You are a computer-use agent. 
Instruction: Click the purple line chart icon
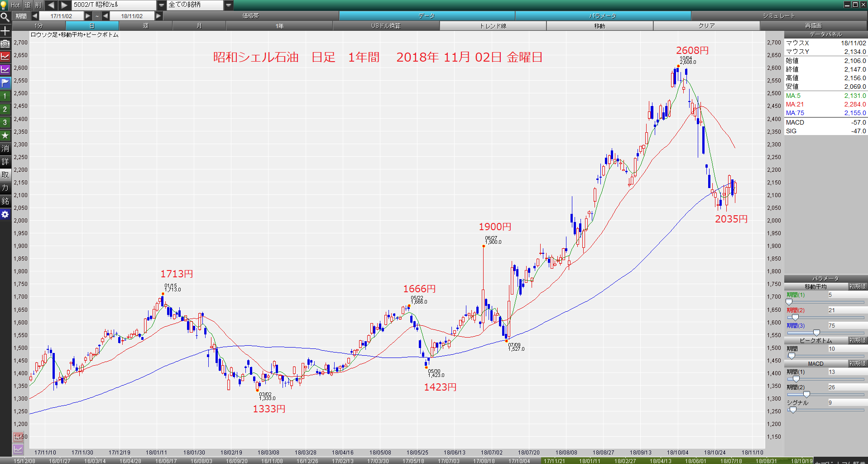[5, 70]
